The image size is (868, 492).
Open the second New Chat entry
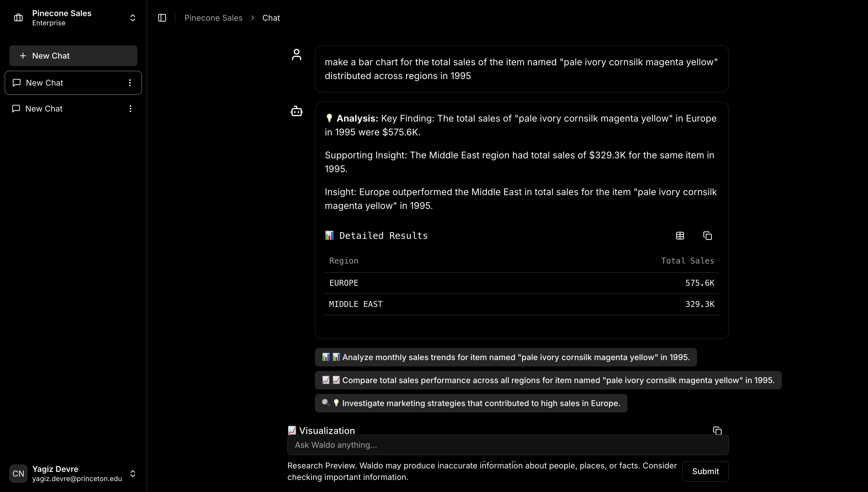(x=73, y=108)
